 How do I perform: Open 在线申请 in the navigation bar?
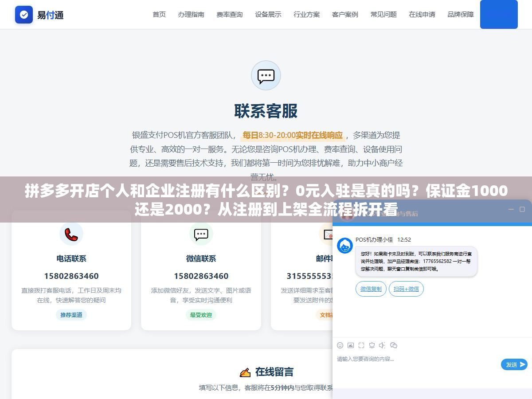tap(422, 15)
